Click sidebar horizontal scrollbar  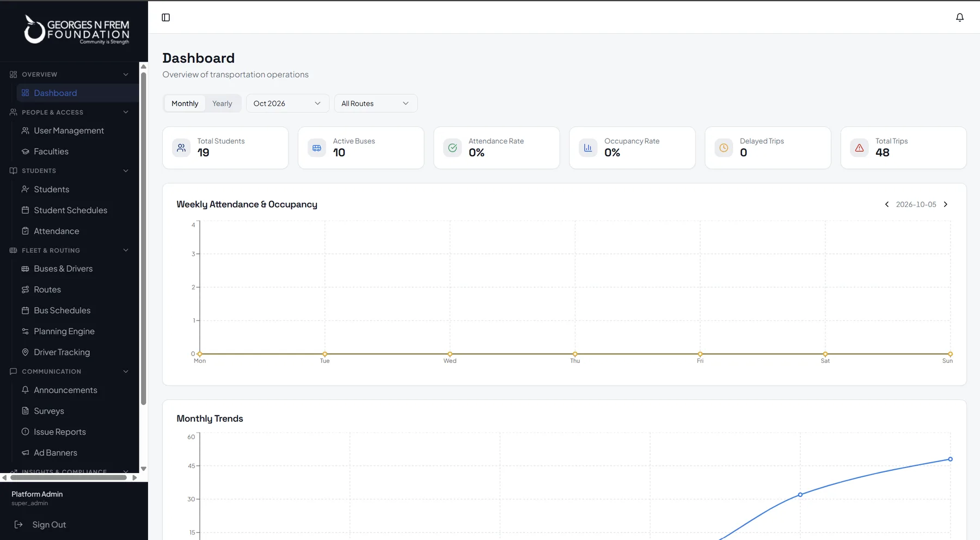pyautogui.click(x=69, y=477)
